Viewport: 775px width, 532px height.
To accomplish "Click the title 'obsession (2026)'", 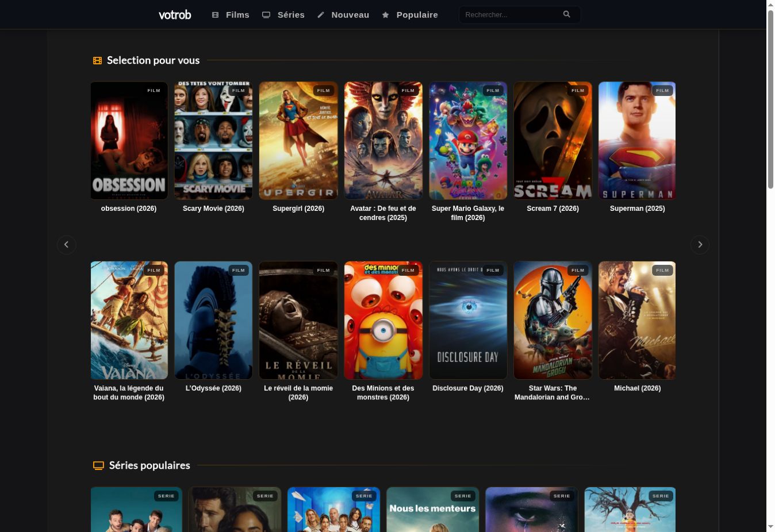I will pos(129,209).
